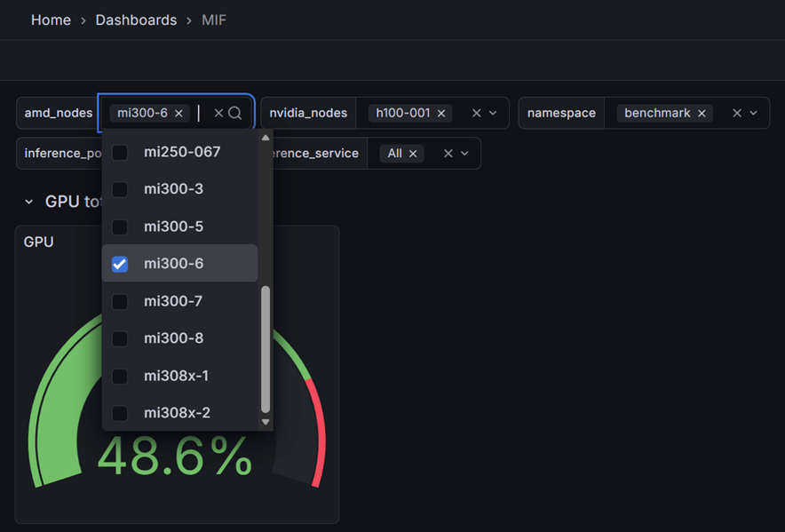785x532 pixels.
Task: Open the nvidia_nodes dropdown chevron
Action: pyautogui.click(x=493, y=113)
